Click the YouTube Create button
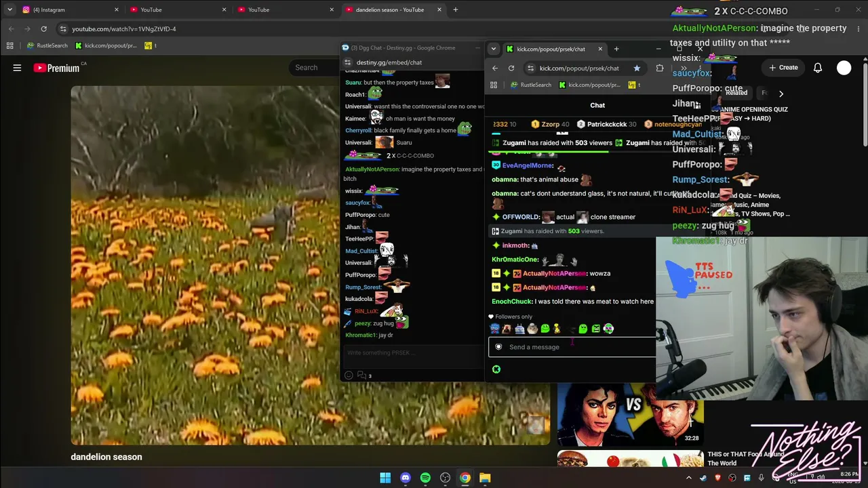868x488 pixels. click(x=783, y=68)
